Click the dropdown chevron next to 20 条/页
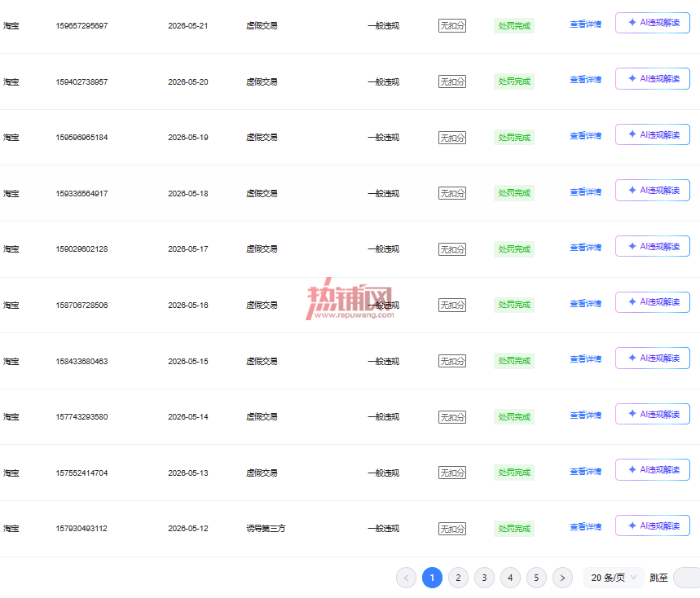 tap(633, 578)
